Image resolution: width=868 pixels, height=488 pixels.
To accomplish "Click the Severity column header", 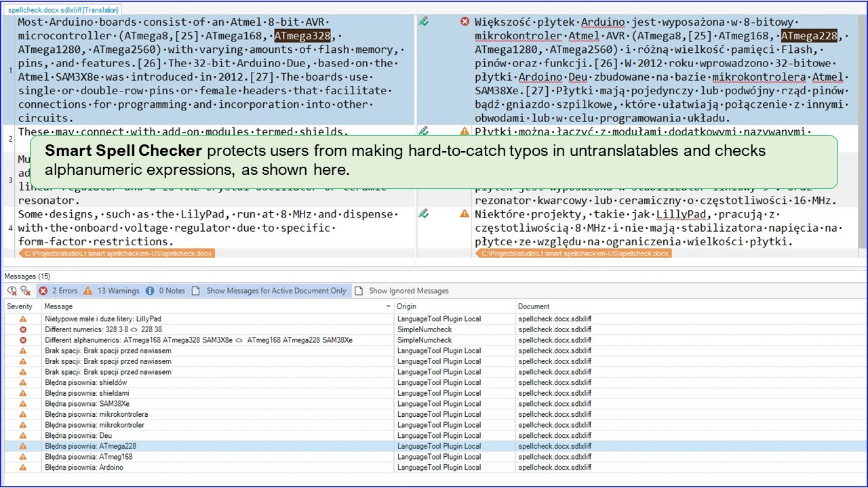I will pos(20,306).
